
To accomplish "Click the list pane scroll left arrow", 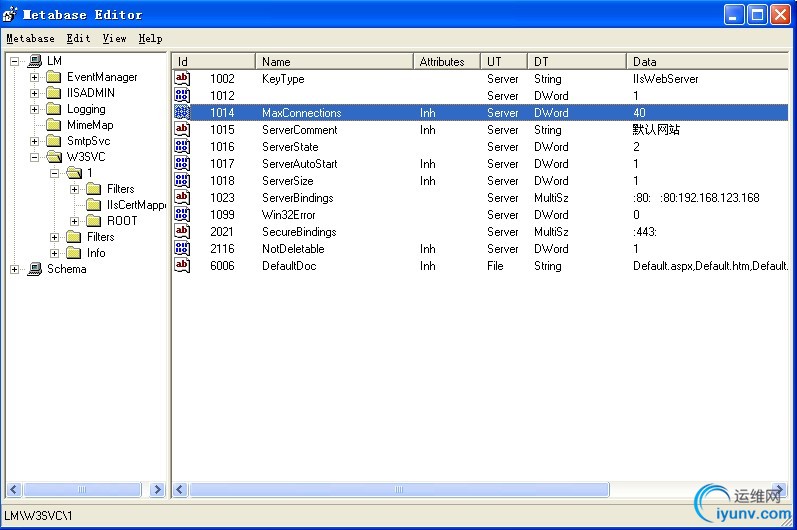I will pos(179,489).
